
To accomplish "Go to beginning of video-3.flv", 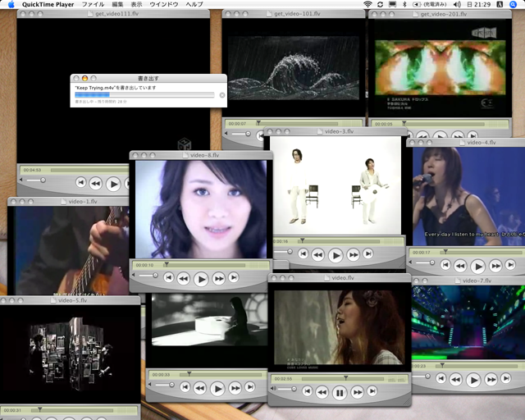I will (303, 253).
